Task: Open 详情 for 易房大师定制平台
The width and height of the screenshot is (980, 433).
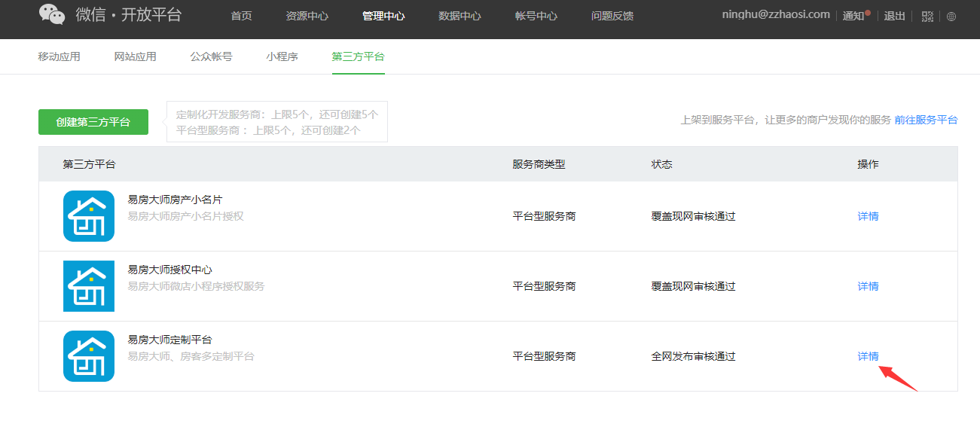Action: [x=869, y=356]
